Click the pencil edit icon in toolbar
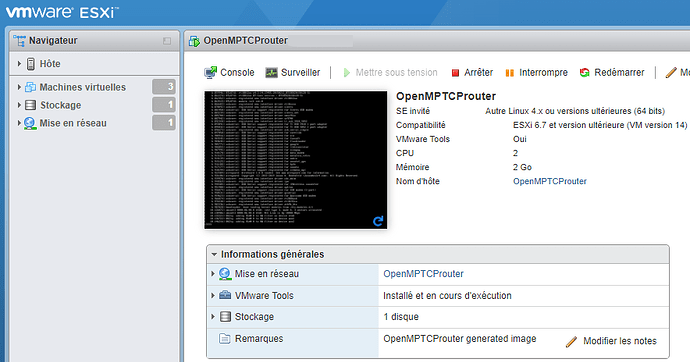Screen dimensions: 690x362 pyautogui.click(x=671, y=73)
